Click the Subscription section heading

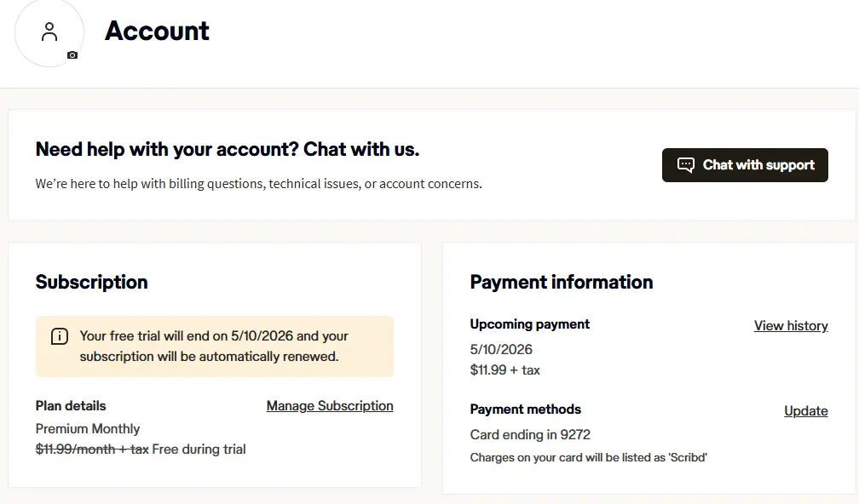91,282
